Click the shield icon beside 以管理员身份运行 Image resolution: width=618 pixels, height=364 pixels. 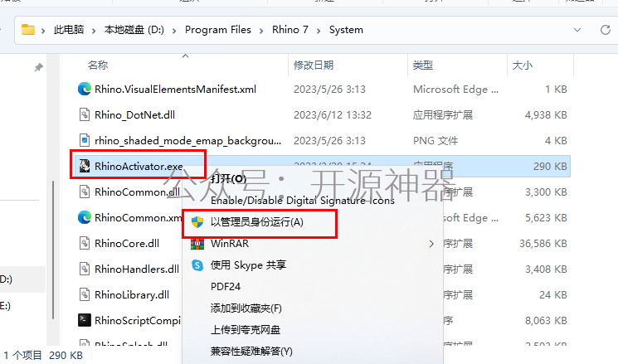(x=197, y=222)
